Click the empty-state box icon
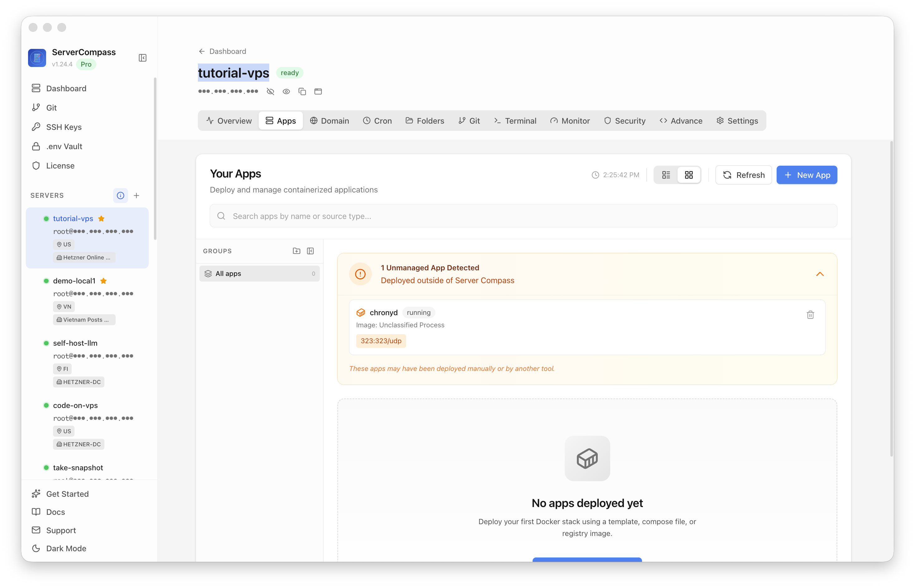This screenshot has height=588, width=915. click(x=587, y=458)
